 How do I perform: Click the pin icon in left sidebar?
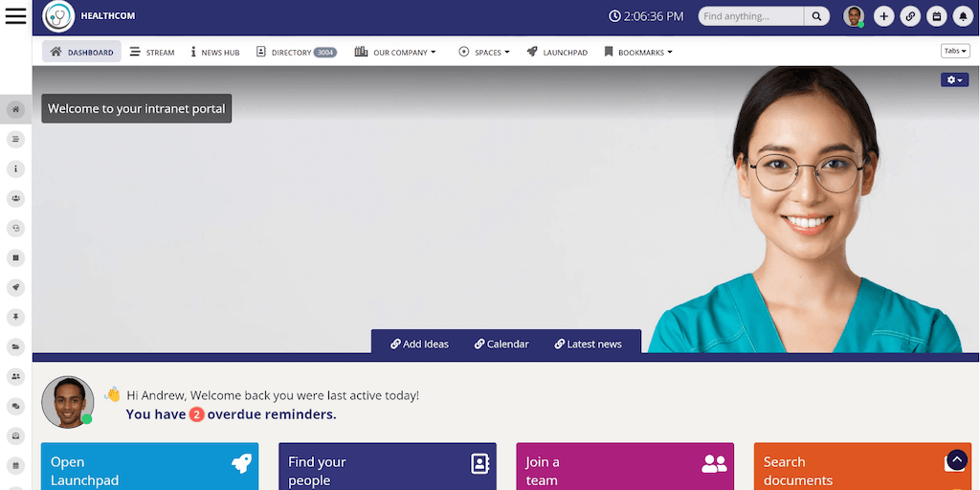click(15, 317)
